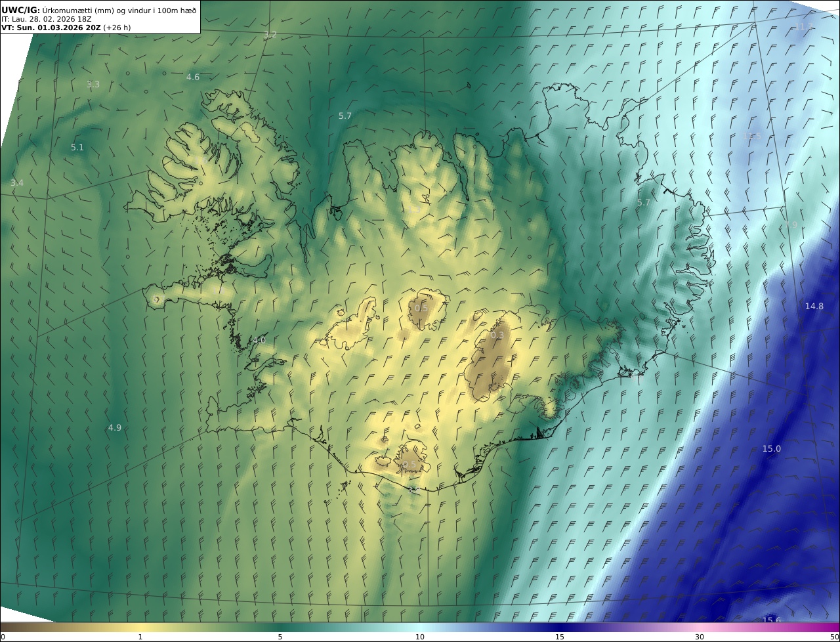840x642 pixels.
Task: Click the 3.3 value over the northwest ocean
Action: pos(93,84)
